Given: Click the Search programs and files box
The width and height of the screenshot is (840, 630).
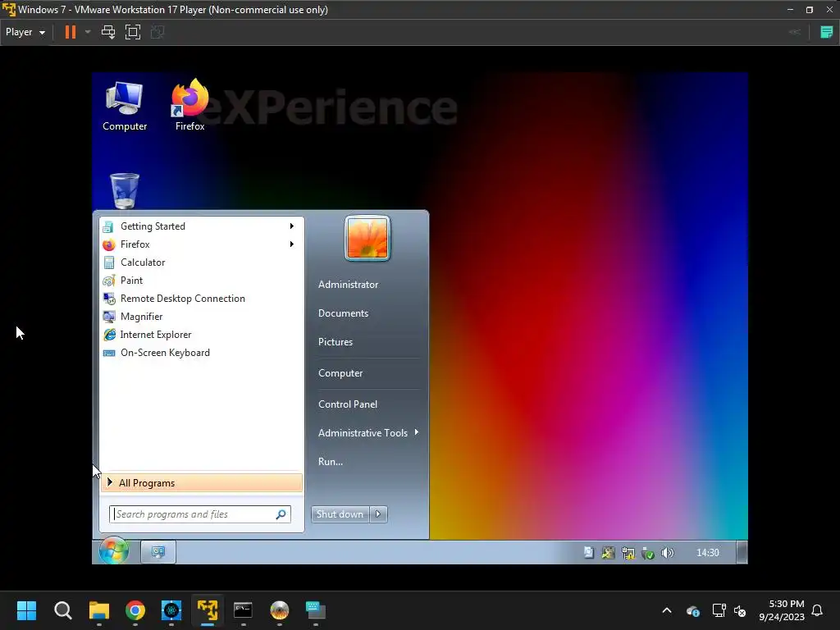Looking at the screenshot, I should click(200, 514).
